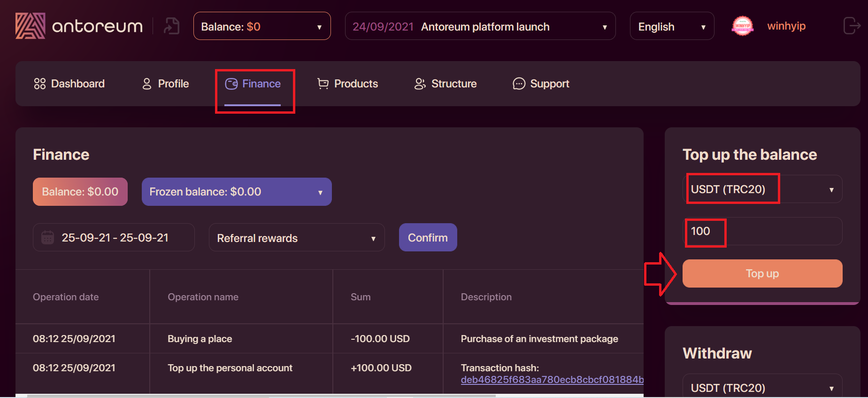Open the Products tab

(348, 84)
